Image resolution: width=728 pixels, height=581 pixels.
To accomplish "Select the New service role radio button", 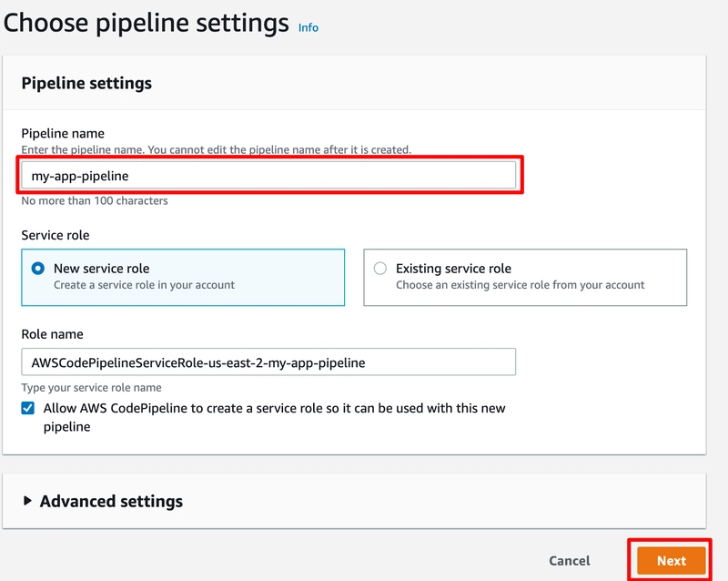I will click(x=38, y=269).
